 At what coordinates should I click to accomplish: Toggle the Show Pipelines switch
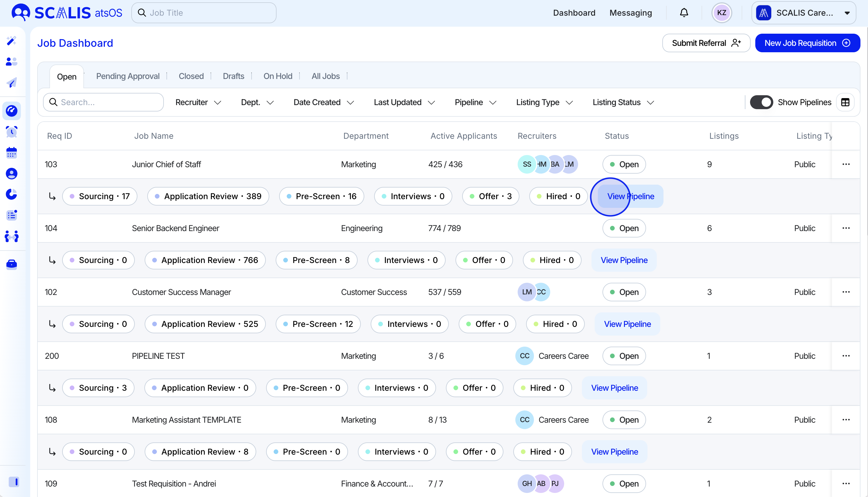pos(761,102)
